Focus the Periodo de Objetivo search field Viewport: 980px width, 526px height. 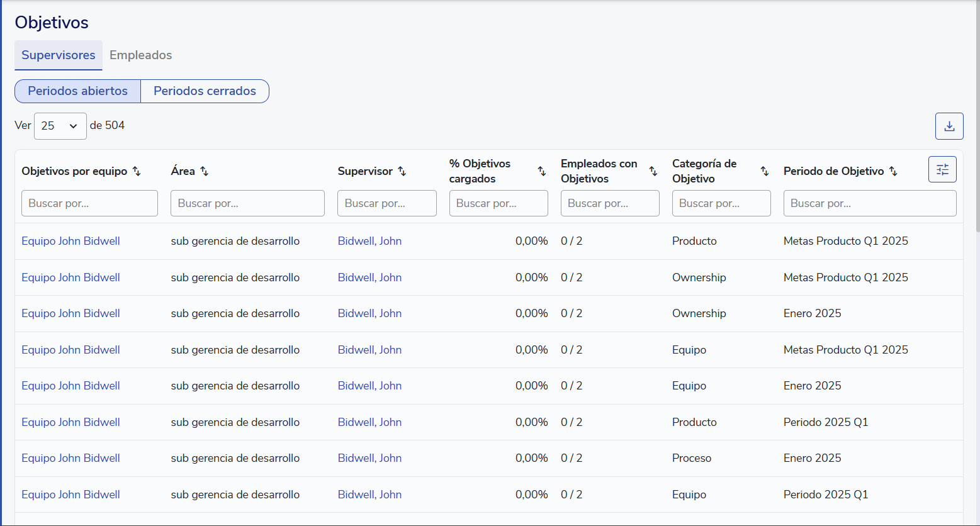[x=869, y=203]
